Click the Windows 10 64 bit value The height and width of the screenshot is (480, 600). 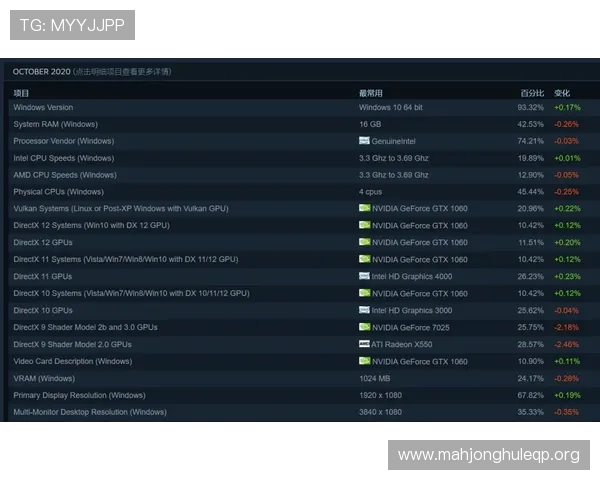pyautogui.click(x=391, y=108)
